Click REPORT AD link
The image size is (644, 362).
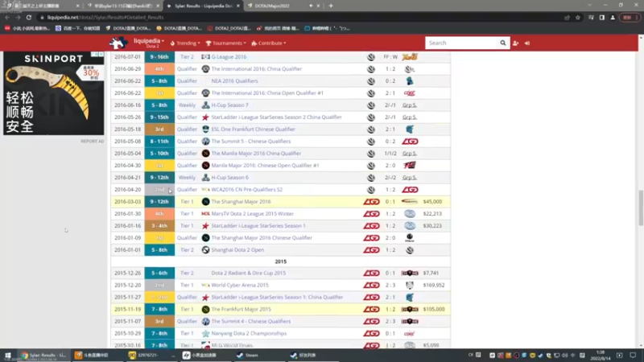(92, 142)
